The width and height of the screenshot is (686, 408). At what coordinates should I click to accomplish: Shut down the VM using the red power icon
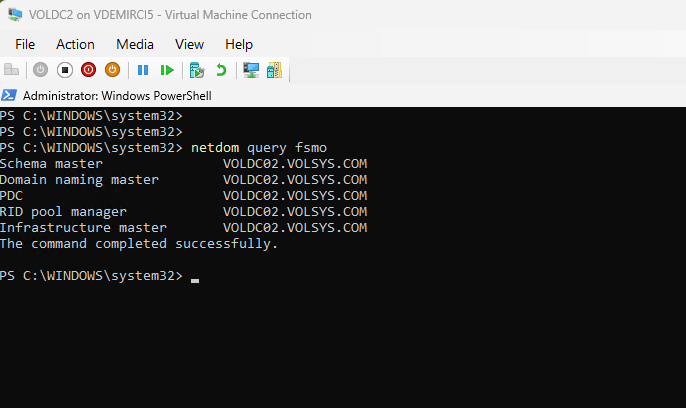[x=88, y=70]
